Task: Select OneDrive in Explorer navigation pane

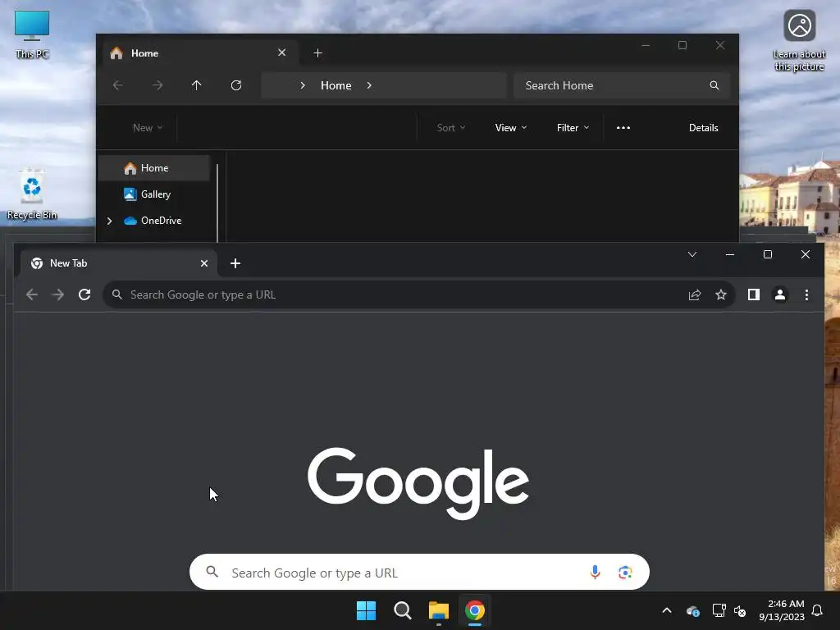Action: tap(154, 220)
